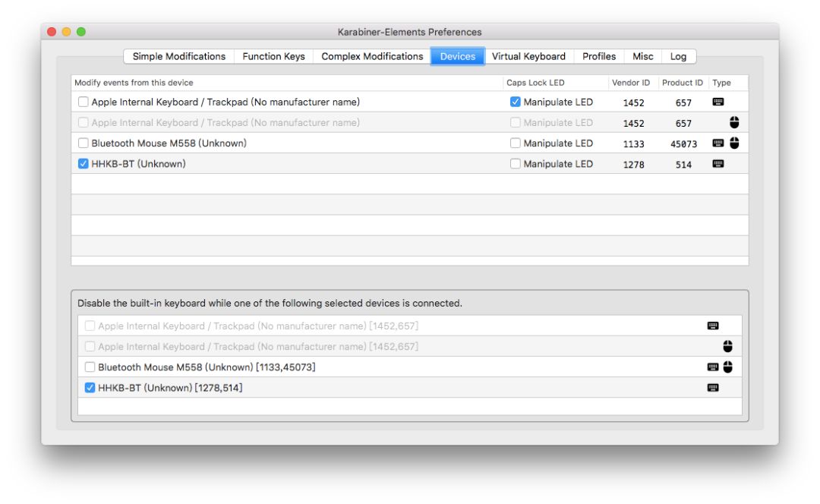The image size is (820, 504).
Task: Click the Vendor ID column header
Action: [630, 83]
